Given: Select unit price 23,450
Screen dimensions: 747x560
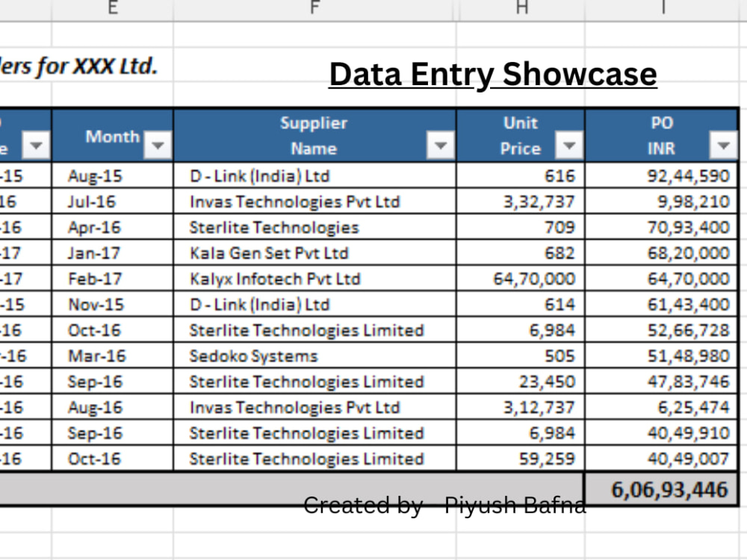Looking at the screenshot, I should coord(520,382).
